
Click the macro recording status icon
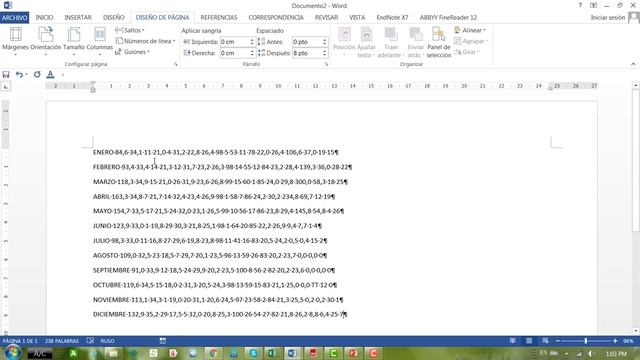click(x=162, y=340)
